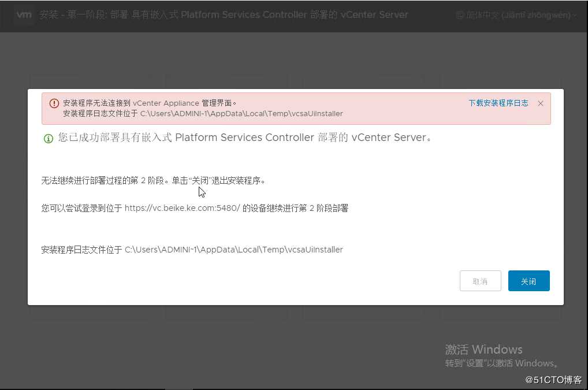Click the bottom log path C:\Users\ADMINI~1 text
Screen dimensions: 588x390
click(x=233, y=250)
